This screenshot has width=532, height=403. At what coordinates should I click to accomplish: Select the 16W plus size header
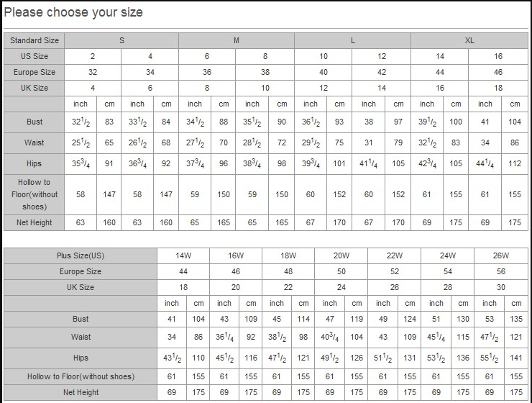pyautogui.click(x=236, y=255)
